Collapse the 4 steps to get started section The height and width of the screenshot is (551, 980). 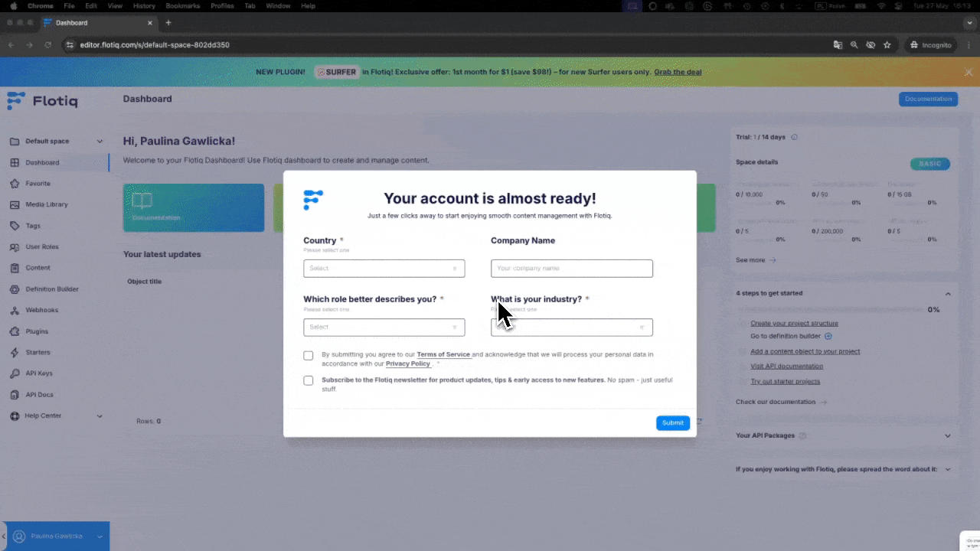click(x=948, y=293)
